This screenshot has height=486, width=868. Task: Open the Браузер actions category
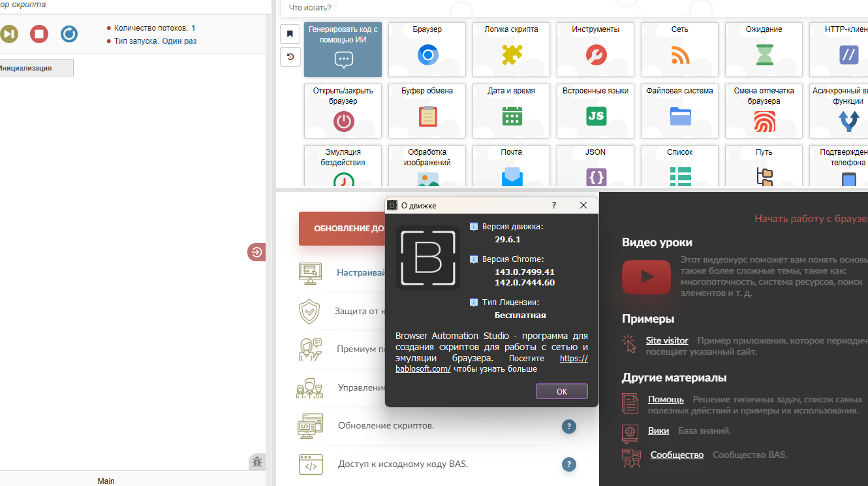pyautogui.click(x=427, y=50)
